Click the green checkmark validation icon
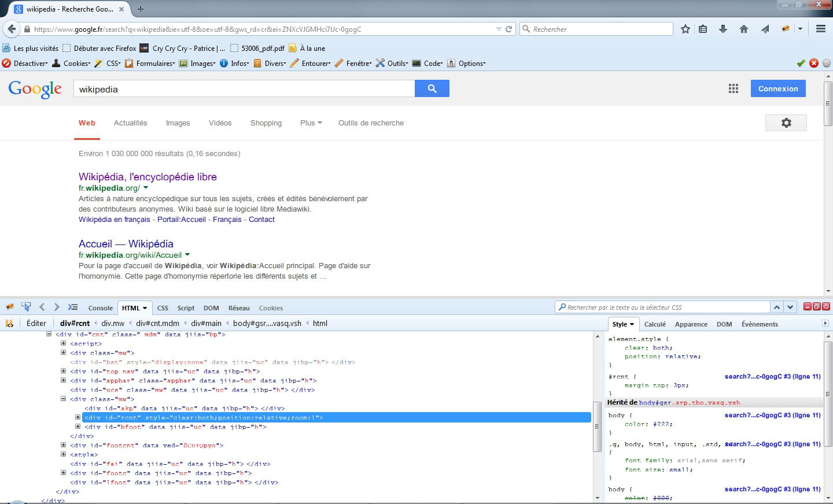This screenshot has height=504, width=833. tap(801, 63)
